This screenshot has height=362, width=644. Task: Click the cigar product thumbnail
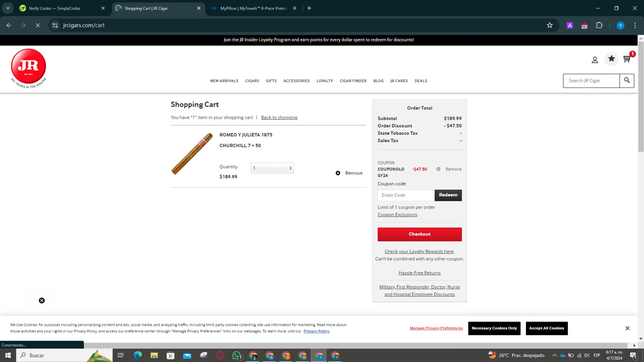coord(192,154)
